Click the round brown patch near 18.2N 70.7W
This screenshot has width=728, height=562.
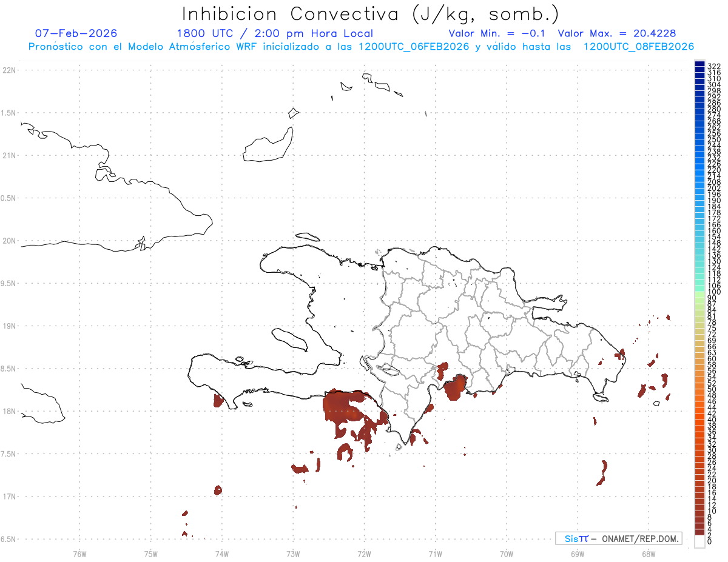click(x=455, y=388)
